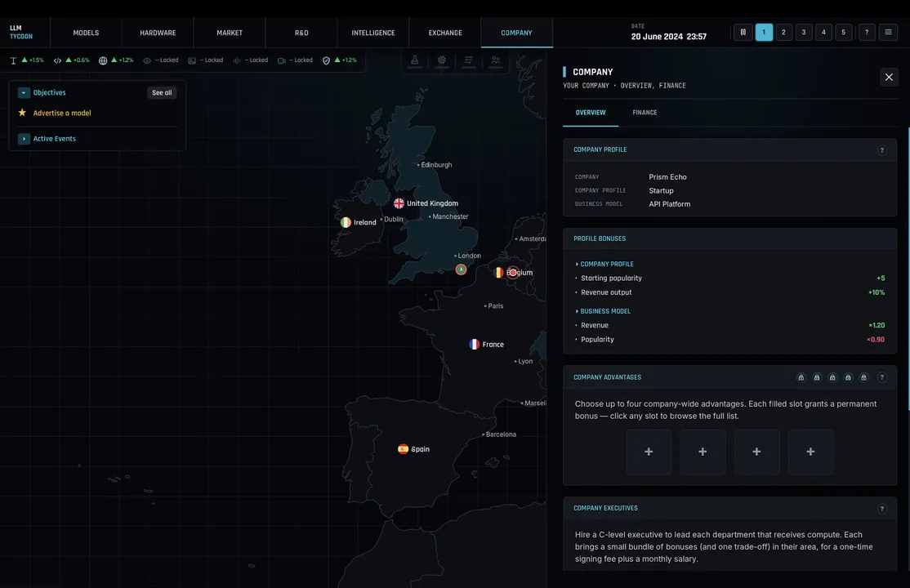The width and height of the screenshot is (910, 588).
Task: Open third empty advantage slot
Action: (x=756, y=452)
